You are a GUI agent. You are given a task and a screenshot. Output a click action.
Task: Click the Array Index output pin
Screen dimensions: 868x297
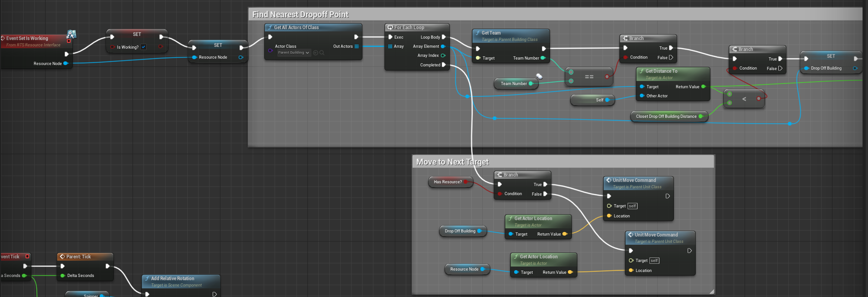[x=443, y=55]
